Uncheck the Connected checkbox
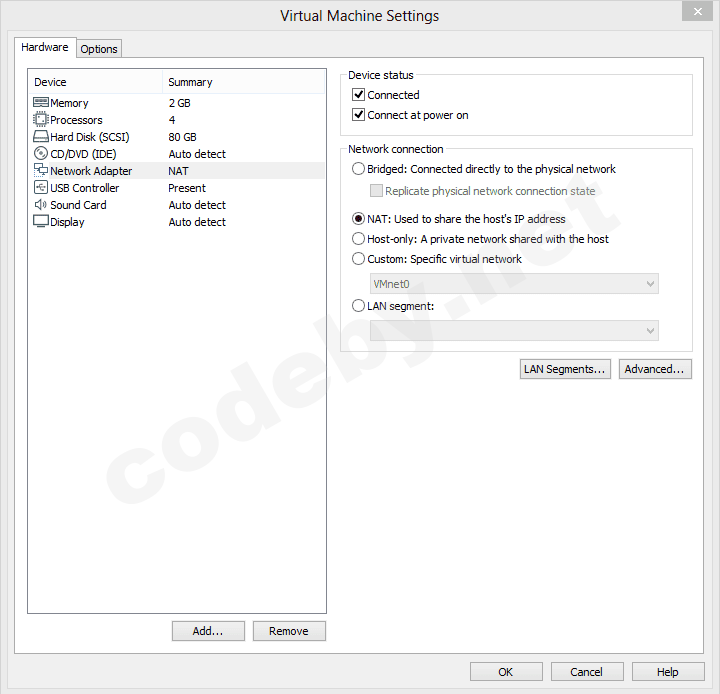 point(359,95)
